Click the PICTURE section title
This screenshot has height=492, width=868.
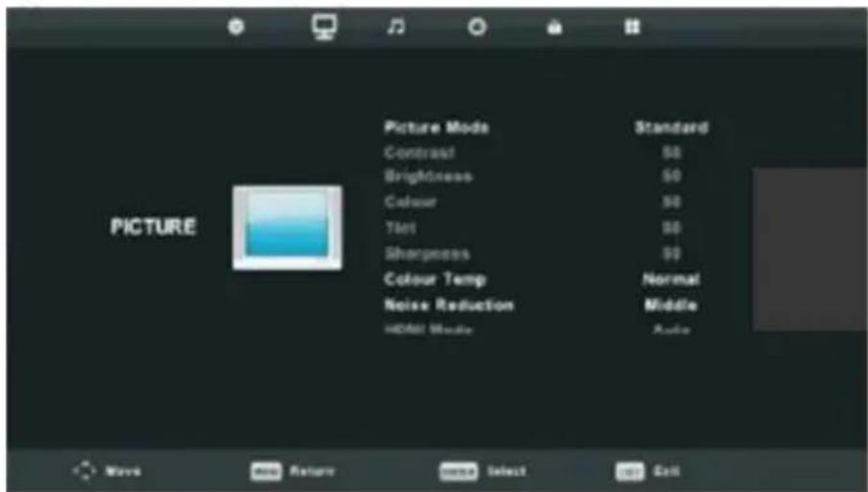click(154, 227)
